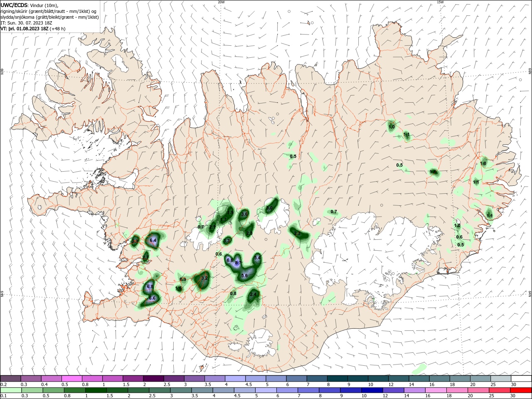The height and width of the screenshot is (399, 532).
Task: Pick the slate blue 6 swatch in snow legend
Action: (x=296, y=378)
